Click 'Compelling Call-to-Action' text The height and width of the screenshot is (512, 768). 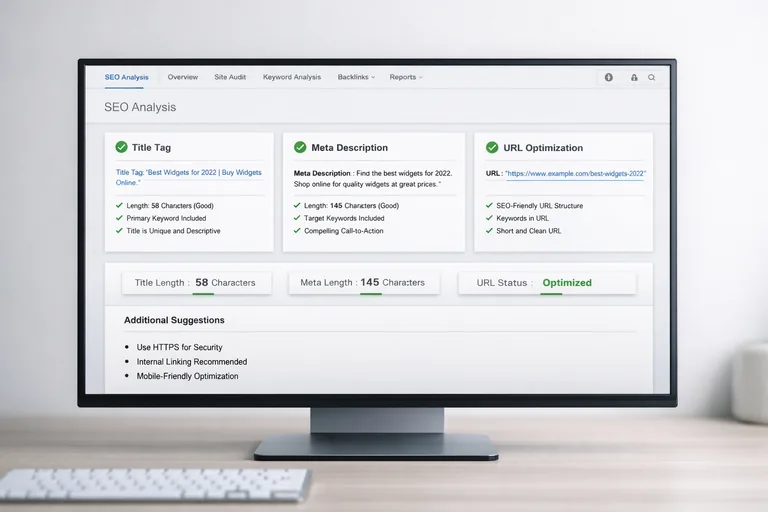(x=344, y=231)
